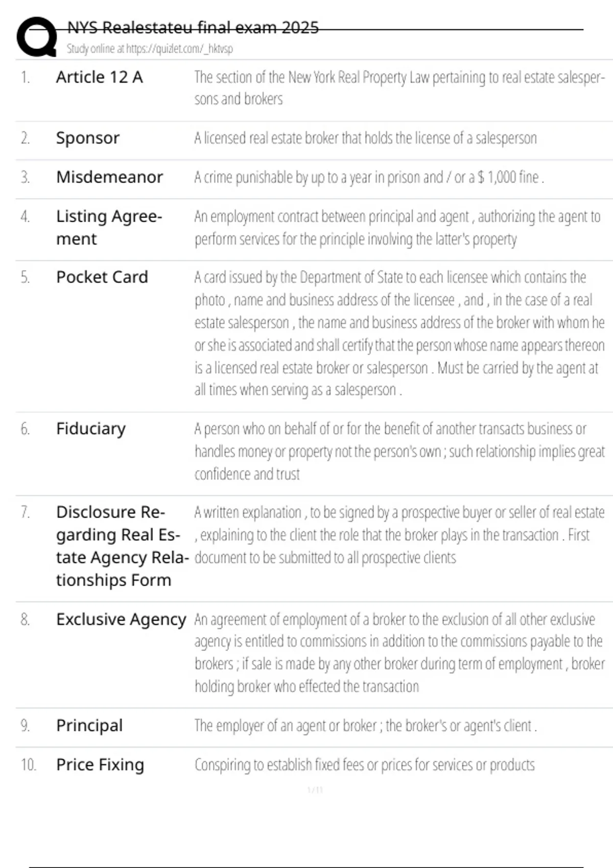Click the Fiduciary definition paragraph
The height and width of the screenshot is (868, 613).
pos(399,451)
